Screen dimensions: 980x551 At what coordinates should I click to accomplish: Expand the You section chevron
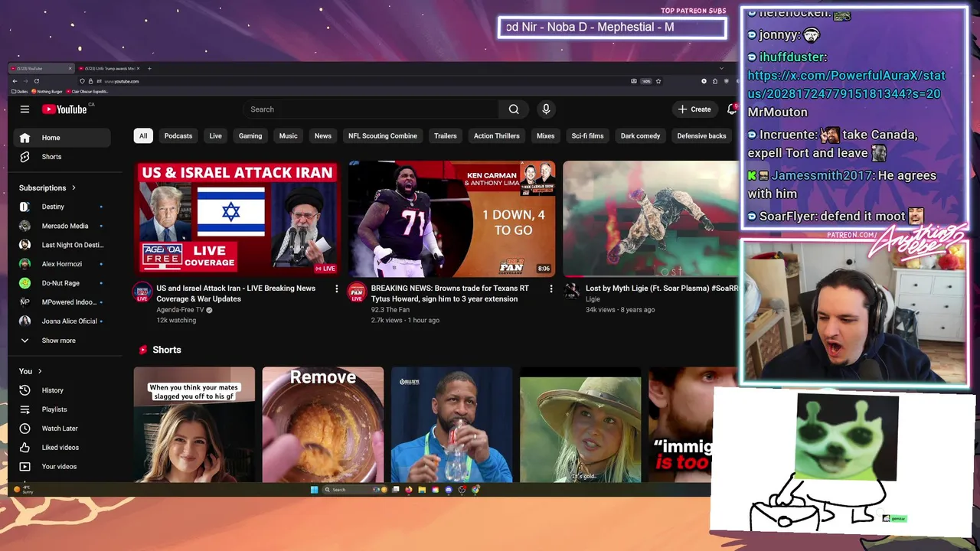point(40,371)
